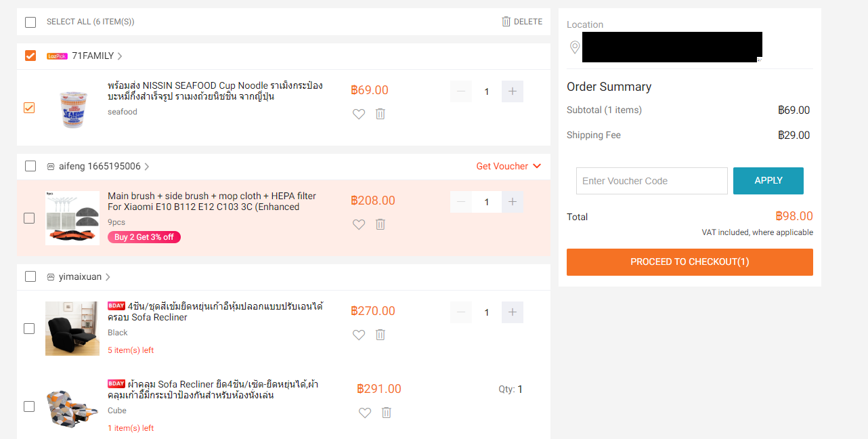Click the top DELETE trash icon
Image resolution: width=868 pixels, height=439 pixels.
[x=506, y=22]
